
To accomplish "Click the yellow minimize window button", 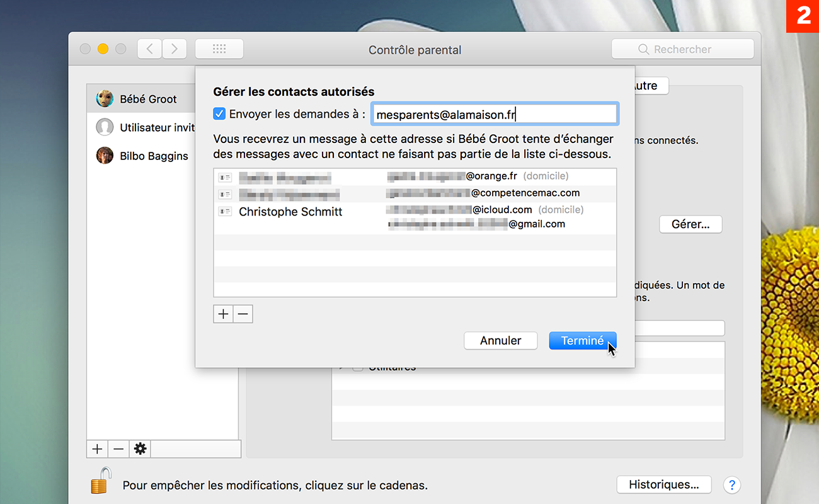I will click(103, 49).
